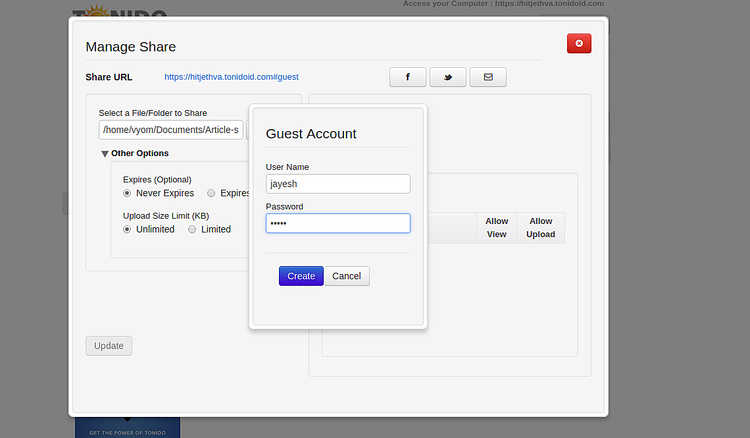Screen dimensions: 750x438
Task: Open the Access your Computer URL
Action: point(503,4)
